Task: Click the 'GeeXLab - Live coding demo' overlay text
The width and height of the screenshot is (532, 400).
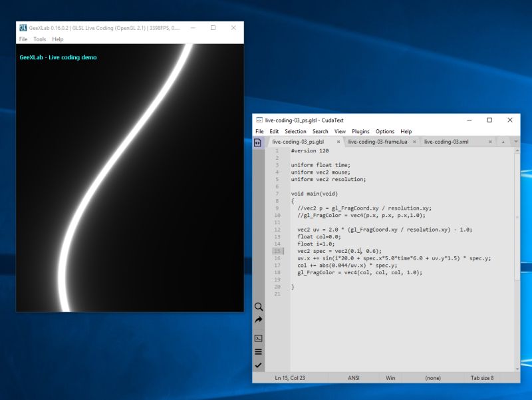Action: [58, 57]
